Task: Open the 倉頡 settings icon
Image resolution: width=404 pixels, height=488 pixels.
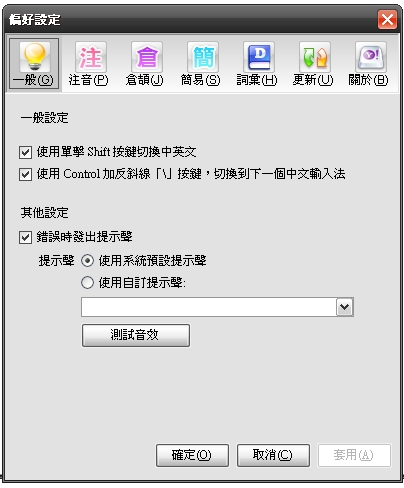Action: point(147,57)
